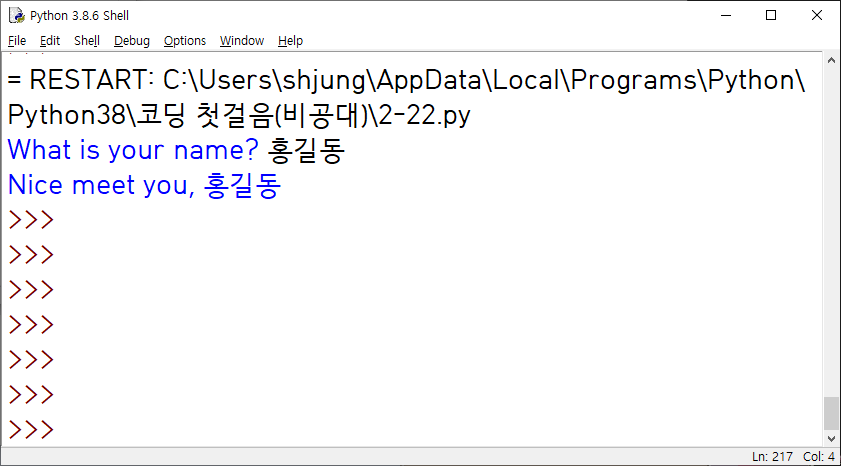Open the Help menu
Image resolution: width=841 pixels, height=466 pixels.
pos(290,41)
